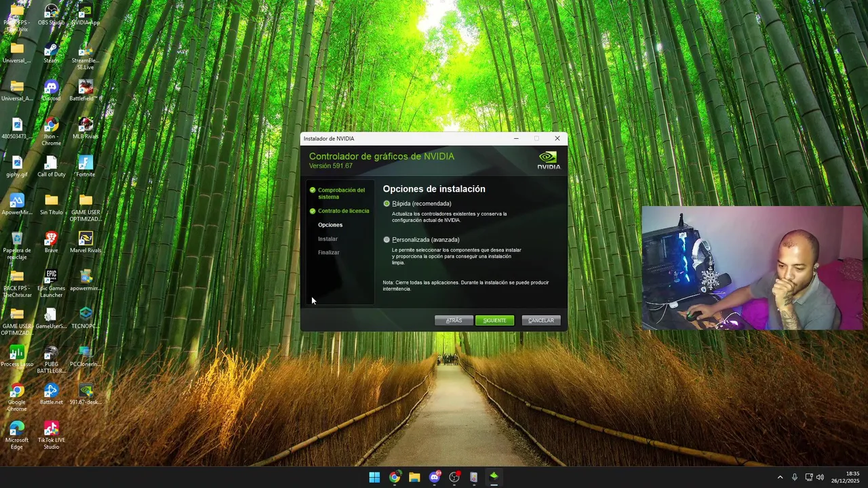Open the clock and date panel
The image size is (868, 488).
click(846, 477)
